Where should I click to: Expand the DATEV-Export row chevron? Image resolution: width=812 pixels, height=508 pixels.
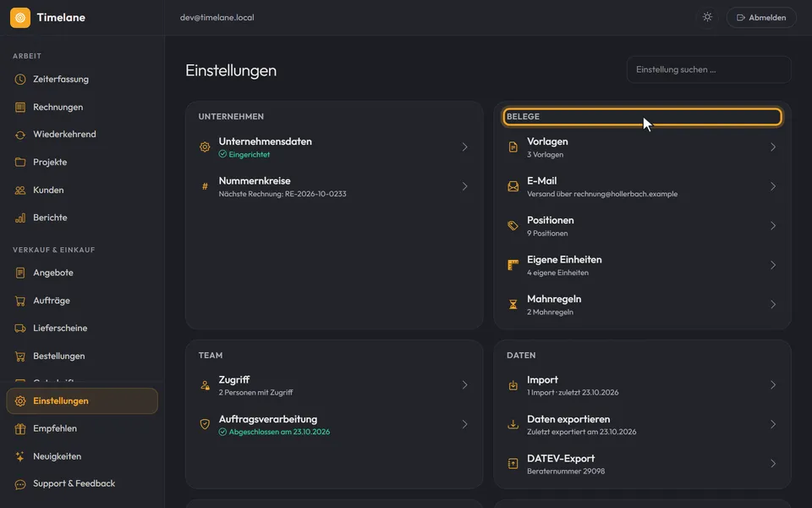pyautogui.click(x=772, y=464)
